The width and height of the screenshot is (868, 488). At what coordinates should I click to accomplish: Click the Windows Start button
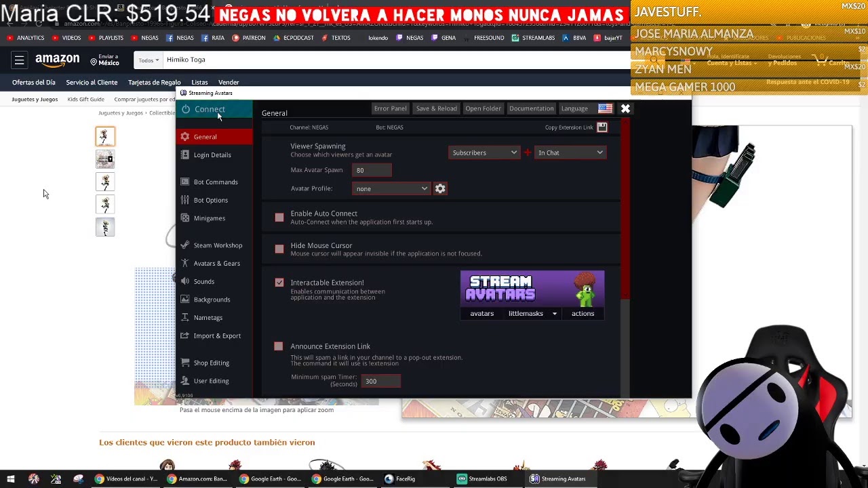tap(11, 479)
